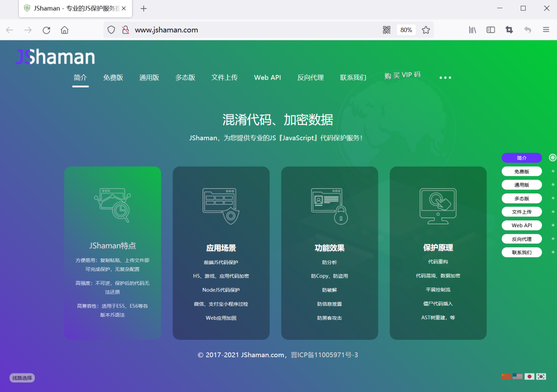Click the 晋ICP备11005971号-3 footer link
Screen dimensions: 557x392
(325, 355)
